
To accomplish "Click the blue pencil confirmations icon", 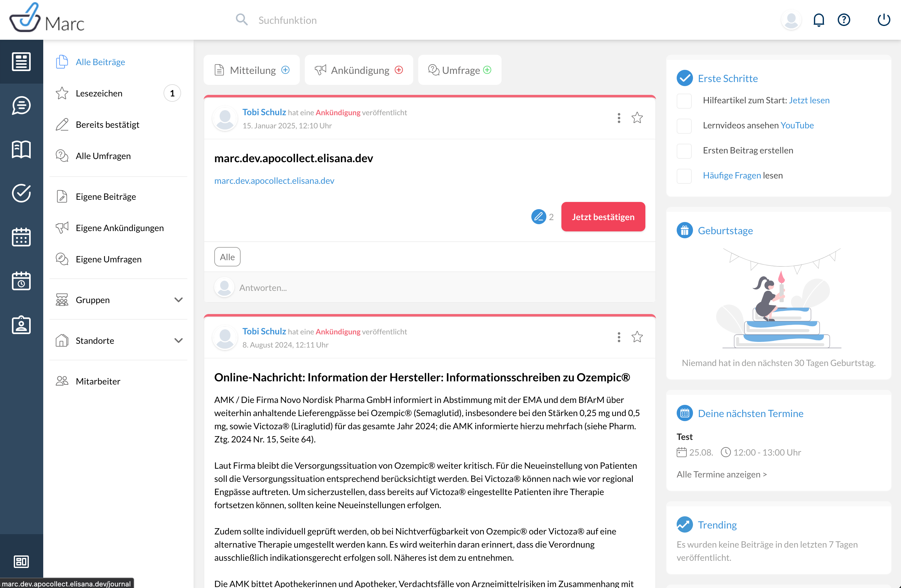I will tap(538, 217).
